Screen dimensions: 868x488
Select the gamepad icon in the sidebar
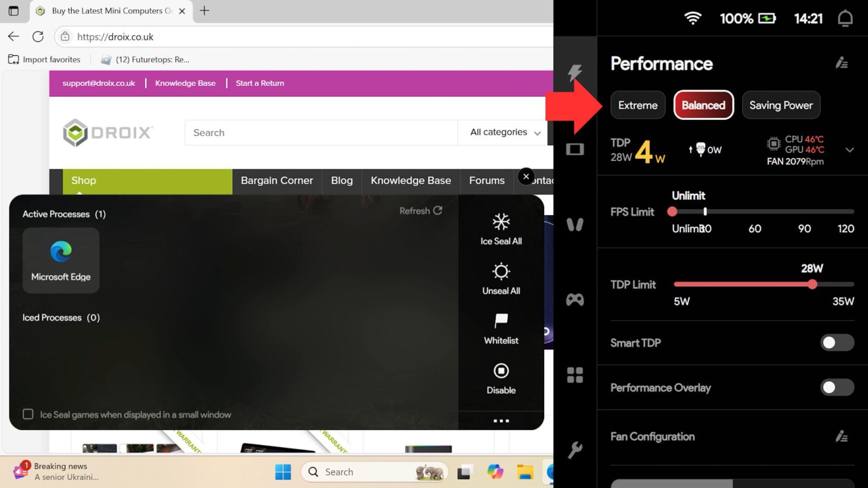pos(575,299)
